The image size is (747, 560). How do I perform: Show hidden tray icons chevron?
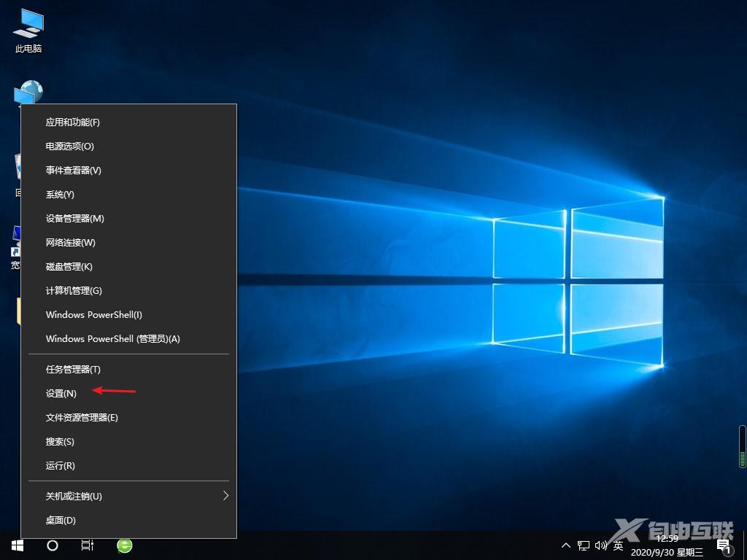[566, 545]
